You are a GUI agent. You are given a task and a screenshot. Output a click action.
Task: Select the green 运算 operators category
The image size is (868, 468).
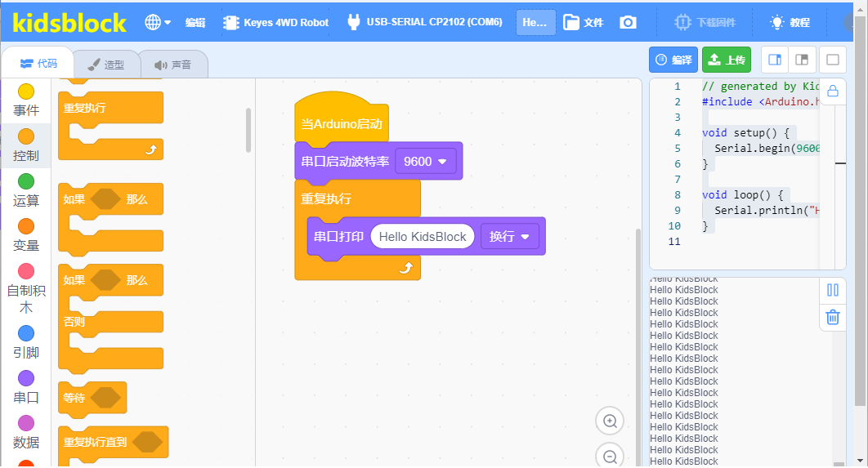(26, 189)
